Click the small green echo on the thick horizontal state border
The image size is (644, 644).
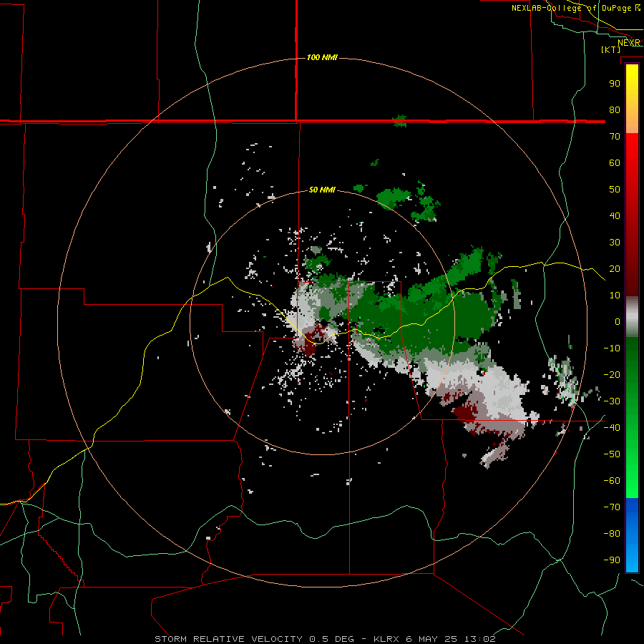point(399,121)
